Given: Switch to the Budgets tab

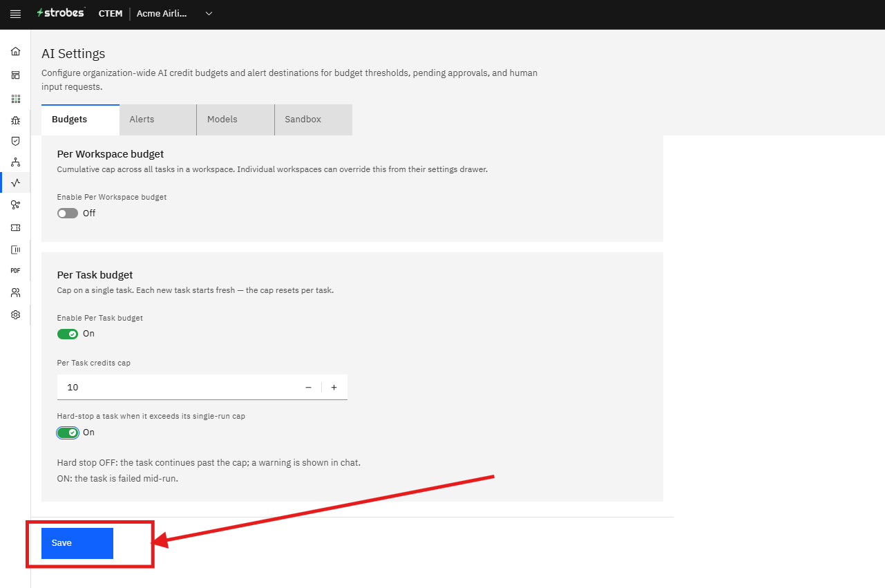Looking at the screenshot, I should click(x=80, y=120).
